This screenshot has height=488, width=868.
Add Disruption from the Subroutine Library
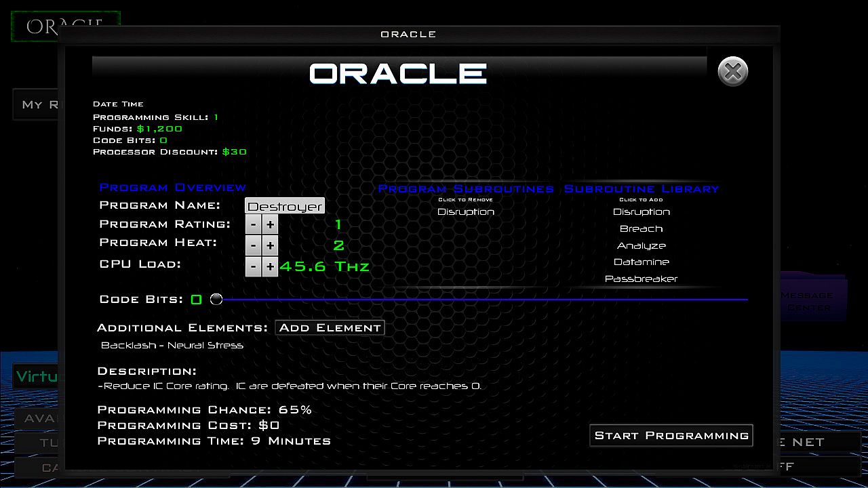pyautogui.click(x=642, y=212)
